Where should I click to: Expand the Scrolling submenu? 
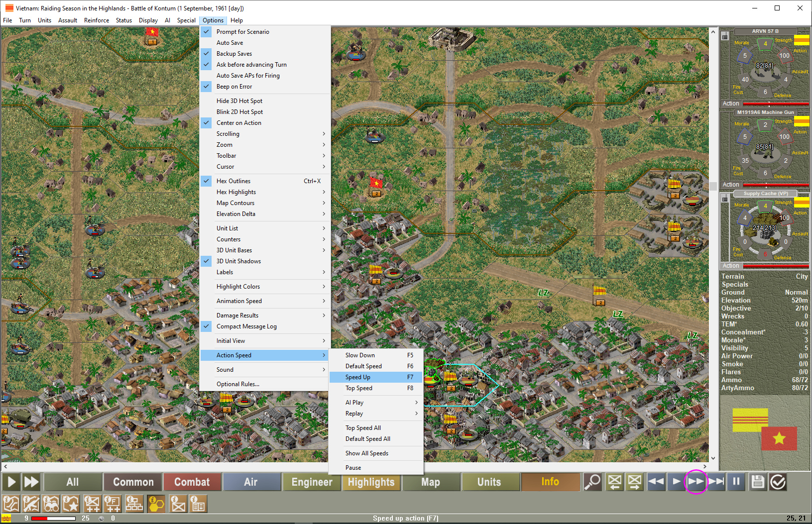point(265,134)
